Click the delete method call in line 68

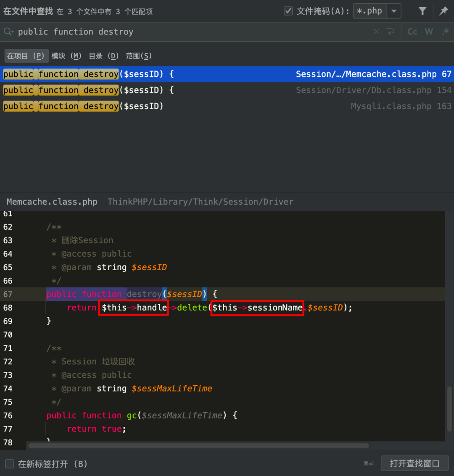click(192, 308)
